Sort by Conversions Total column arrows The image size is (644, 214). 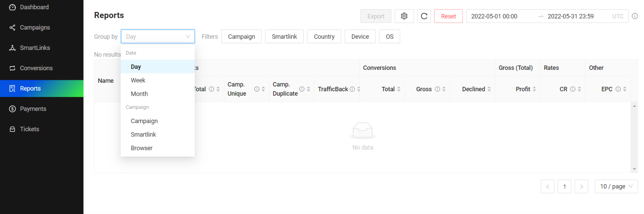pos(399,89)
